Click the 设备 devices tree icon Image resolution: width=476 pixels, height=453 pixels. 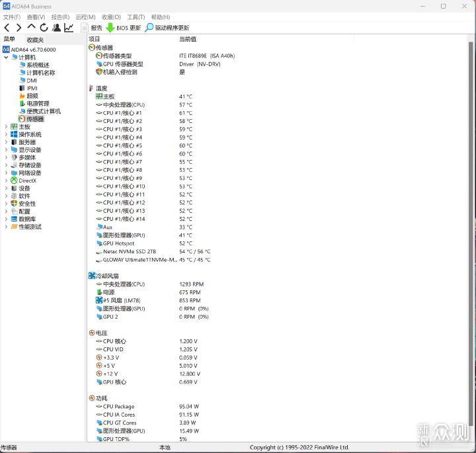pyautogui.click(x=14, y=188)
